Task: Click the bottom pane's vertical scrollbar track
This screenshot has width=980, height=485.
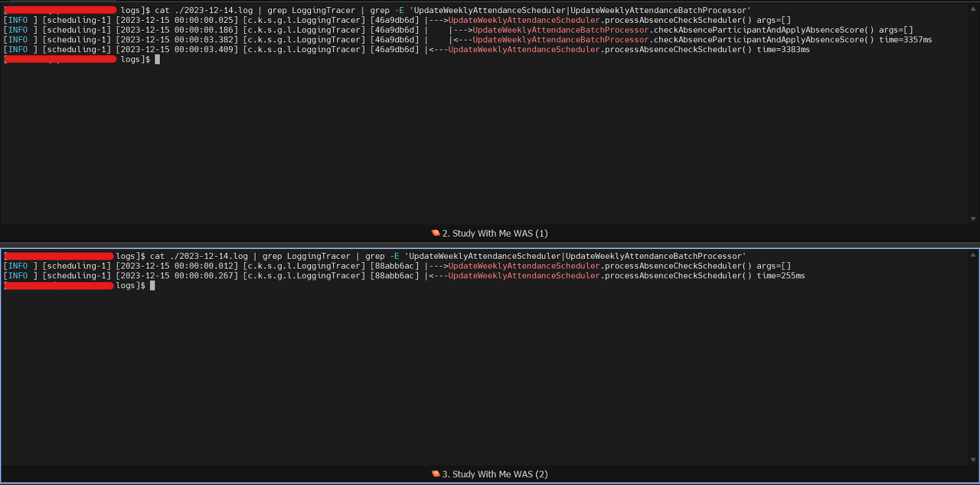Action: (974, 358)
